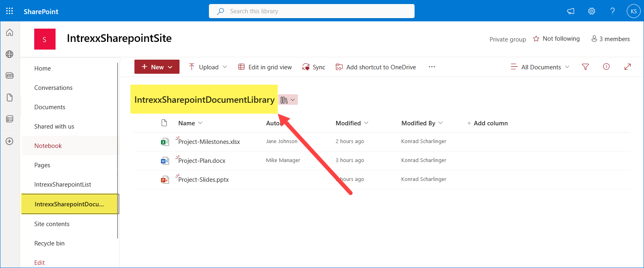Click the left navigation scrollbar
The height and width of the screenshot is (268, 644).
(118, 150)
